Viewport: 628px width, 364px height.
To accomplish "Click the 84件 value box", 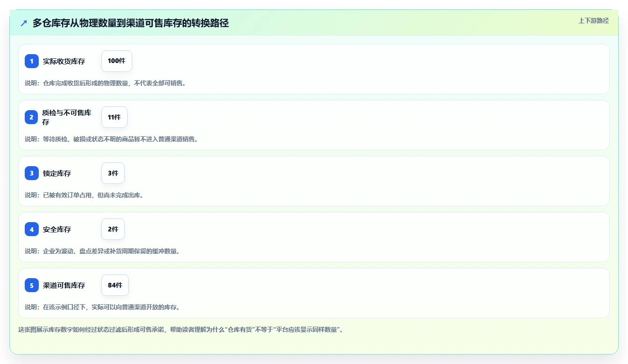I will coord(115,285).
